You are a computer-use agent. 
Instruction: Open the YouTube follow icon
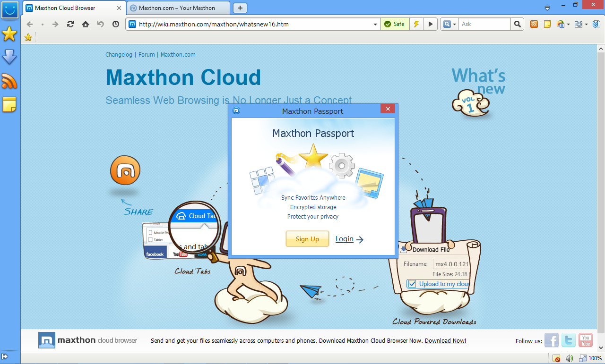click(586, 340)
